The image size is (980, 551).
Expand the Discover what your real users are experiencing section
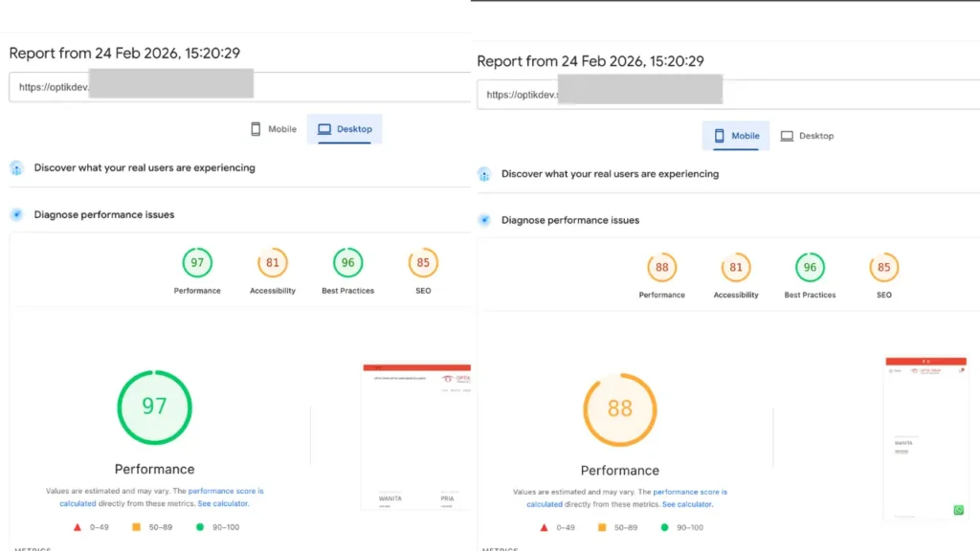[145, 167]
